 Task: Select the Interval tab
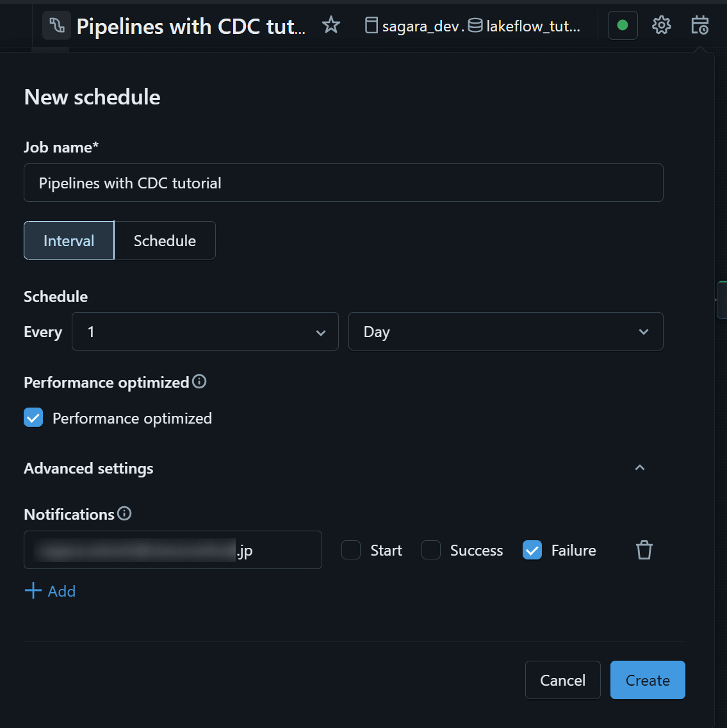pyautogui.click(x=69, y=240)
